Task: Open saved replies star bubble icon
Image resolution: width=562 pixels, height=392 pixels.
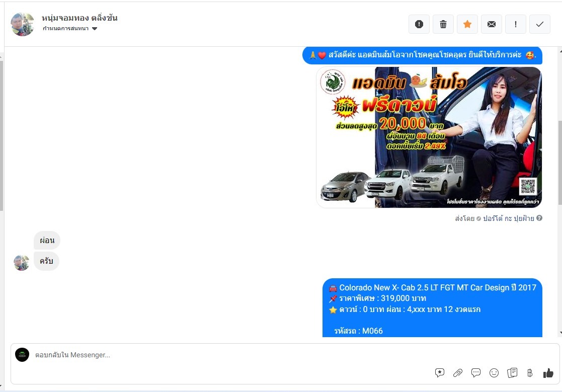Action: point(440,373)
